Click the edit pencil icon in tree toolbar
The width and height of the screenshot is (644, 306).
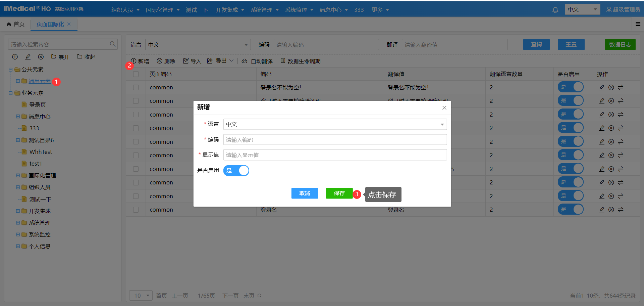pyautogui.click(x=28, y=57)
